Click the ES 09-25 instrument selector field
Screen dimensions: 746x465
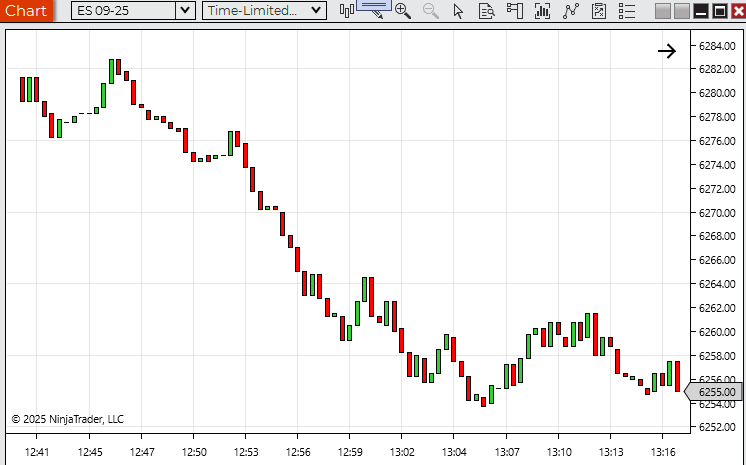122,11
